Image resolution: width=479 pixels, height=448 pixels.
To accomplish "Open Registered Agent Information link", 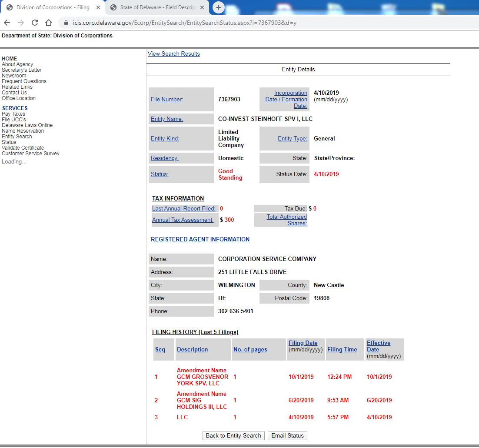I will point(200,239).
